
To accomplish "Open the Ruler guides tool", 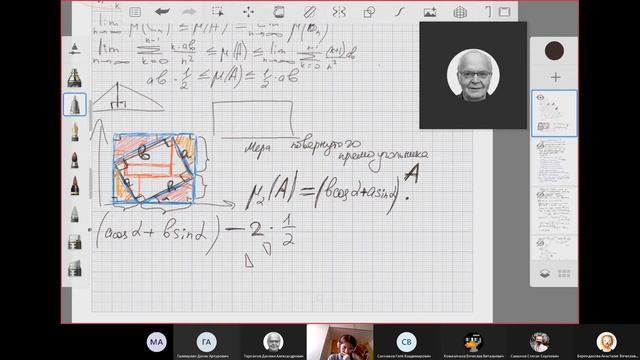I will point(309,12).
